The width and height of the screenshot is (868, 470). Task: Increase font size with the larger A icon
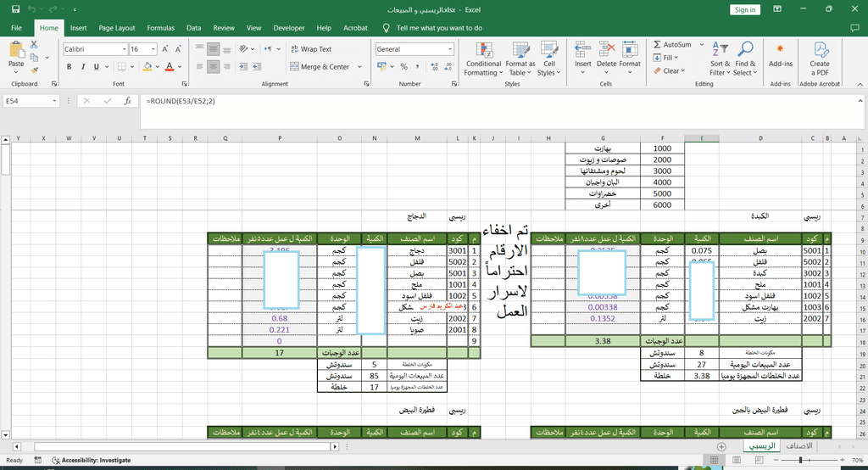click(165, 49)
